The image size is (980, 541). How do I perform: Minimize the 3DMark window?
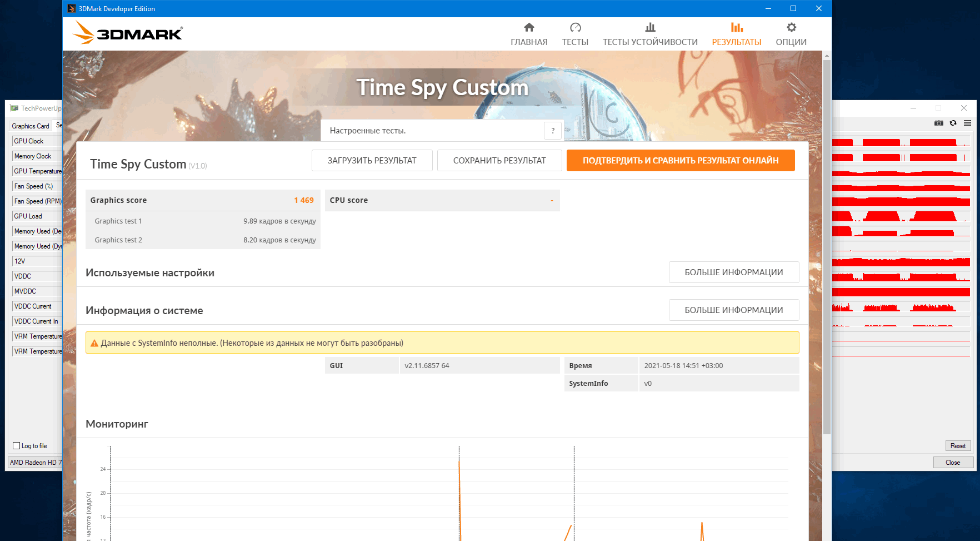tap(768, 8)
